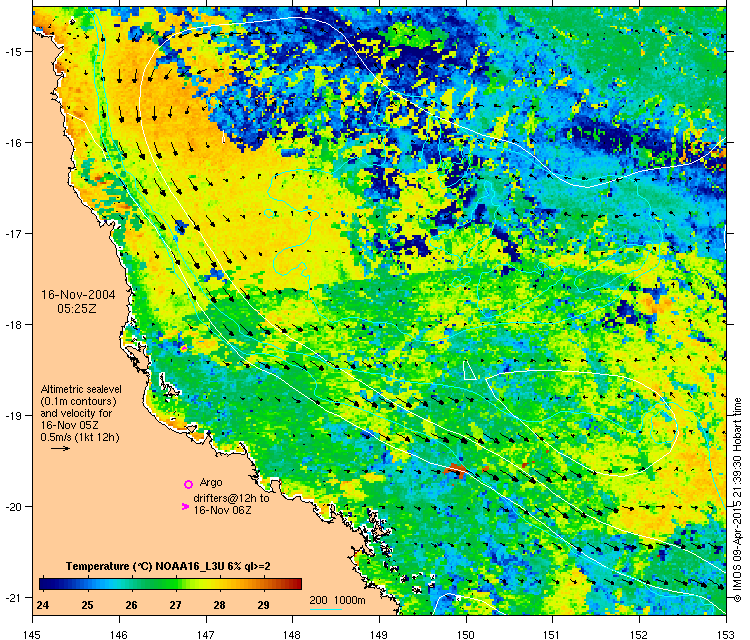Click the -15 latitude axis label
Screen dimensions: 750x640
tap(12, 51)
